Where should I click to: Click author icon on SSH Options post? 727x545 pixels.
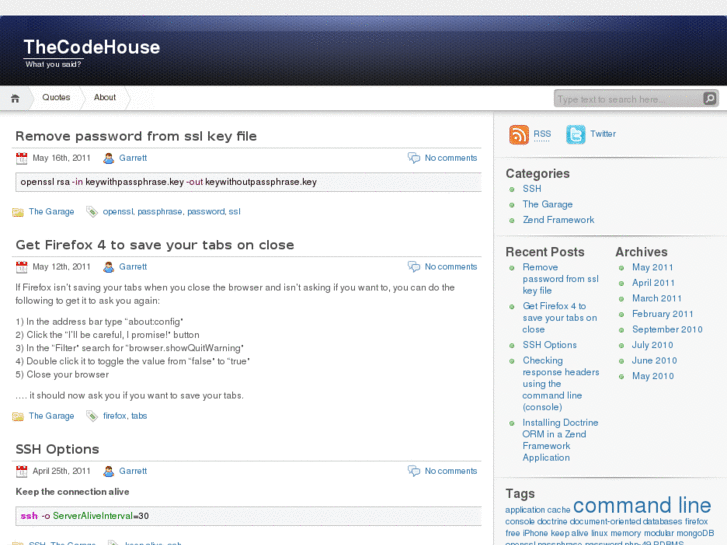(x=108, y=471)
